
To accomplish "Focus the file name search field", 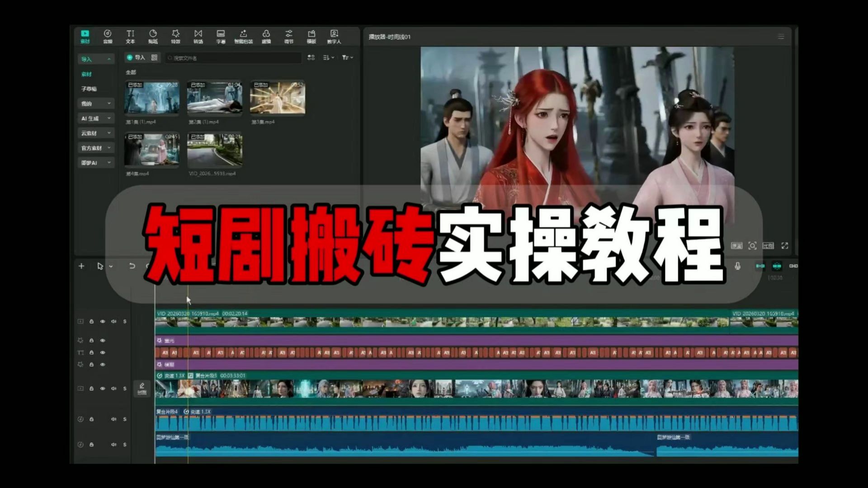I will coord(233,58).
